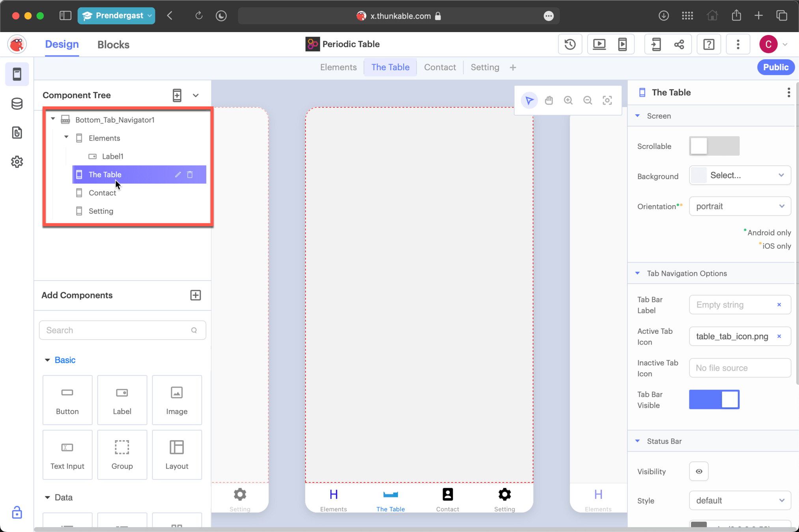This screenshot has width=799, height=532.
Task: Collapse Bottom_Tab_Navigator1 tree node
Action: click(x=53, y=119)
